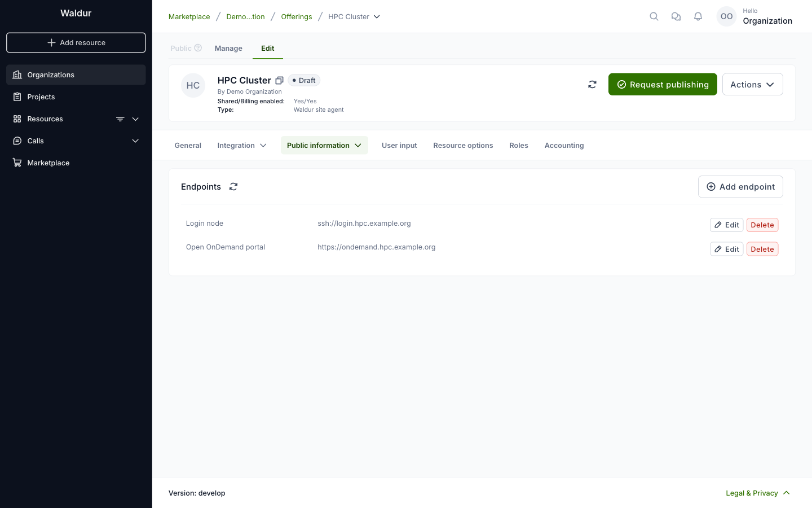Image resolution: width=812 pixels, height=508 pixels.
Task: Expand the Legal & Privacy footer
Action: pyautogui.click(x=758, y=493)
